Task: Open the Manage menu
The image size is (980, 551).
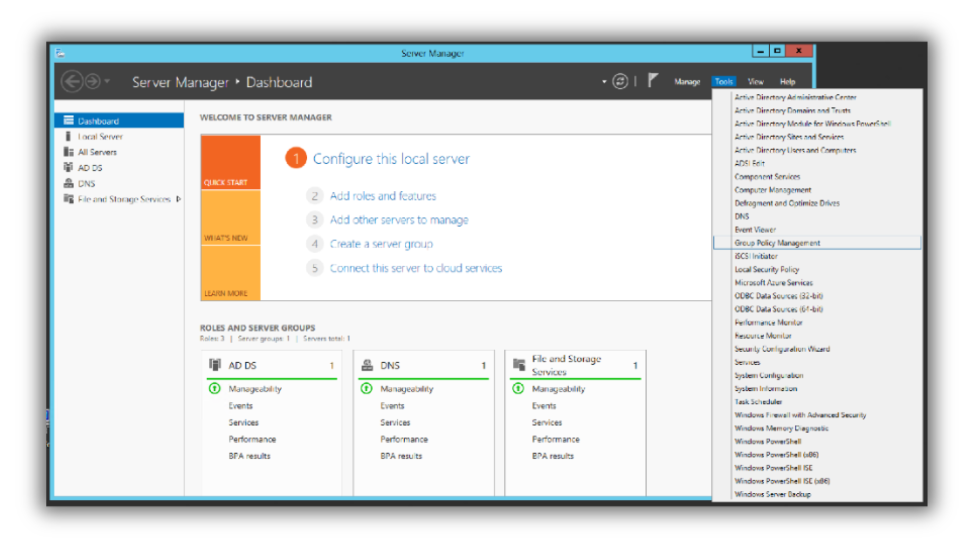Action: point(687,82)
